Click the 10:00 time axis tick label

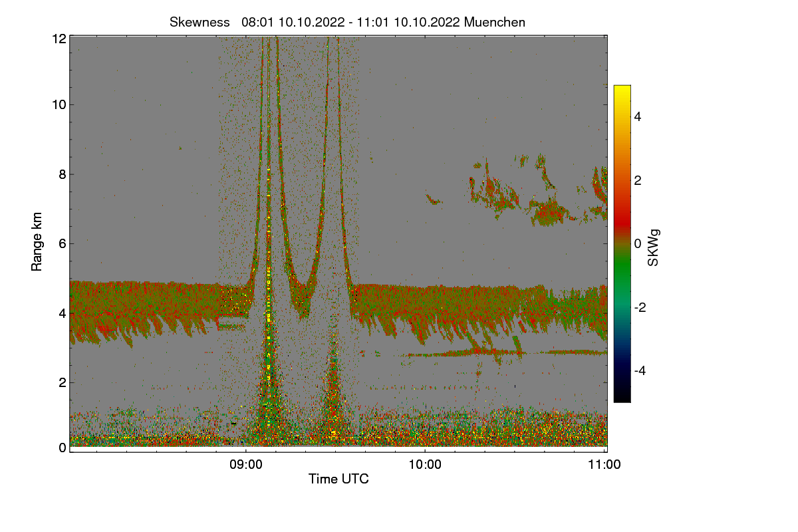425,465
